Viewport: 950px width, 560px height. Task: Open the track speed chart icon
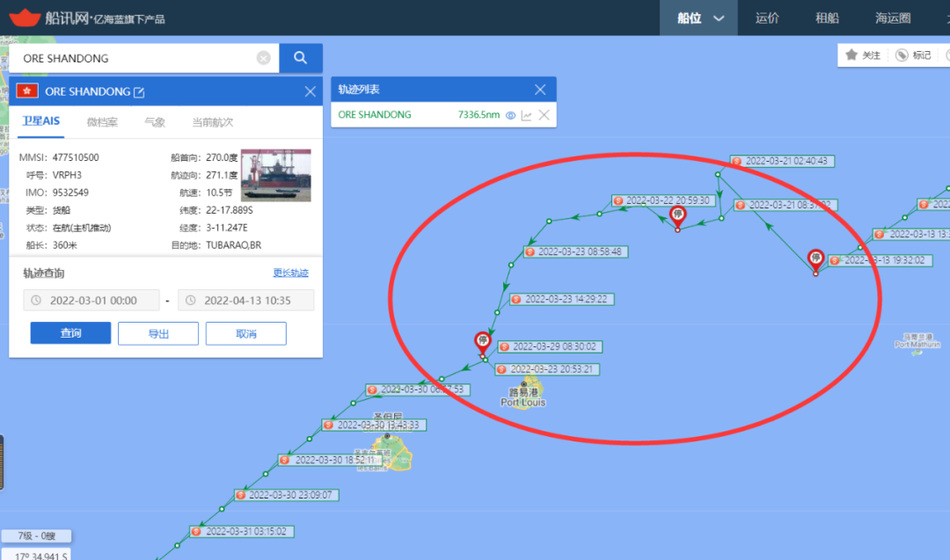click(x=527, y=115)
